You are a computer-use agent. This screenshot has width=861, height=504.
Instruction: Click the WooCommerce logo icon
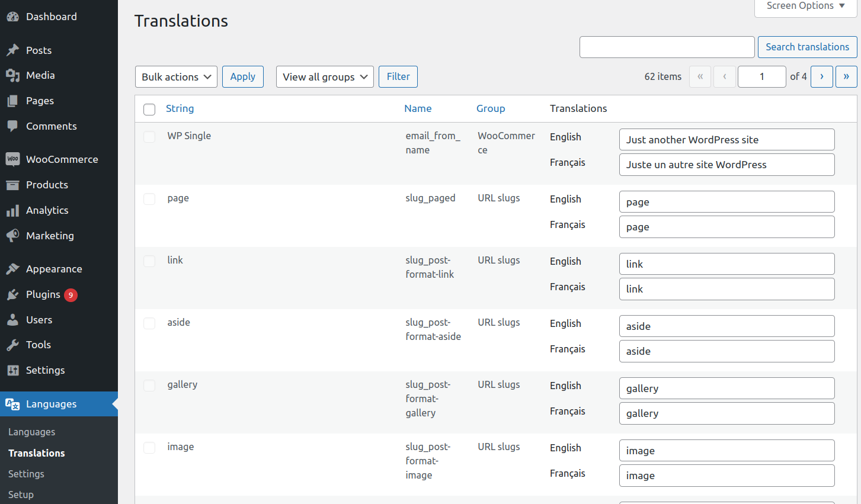(x=12, y=159)
